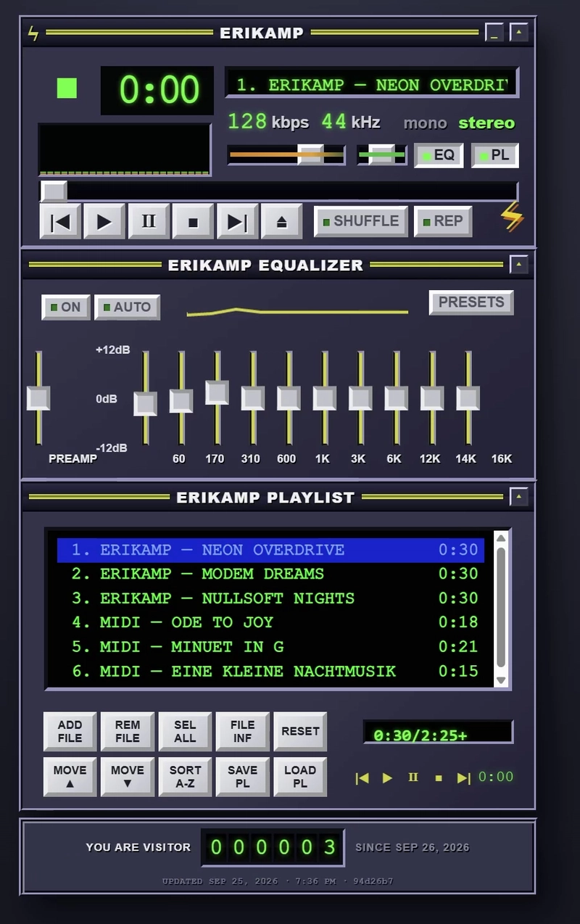
Task: Select playlist track 5 Minuet in G
Action: click(270, 647)
